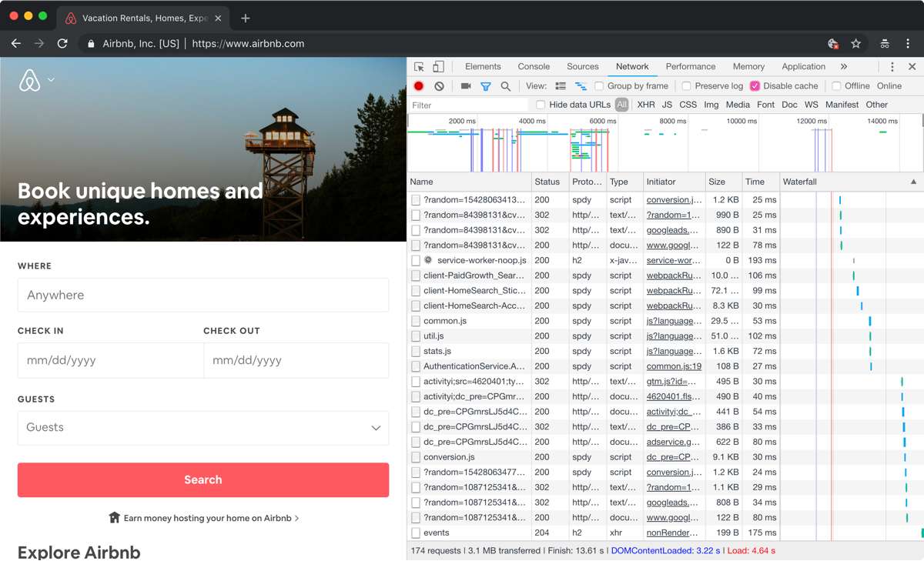Click the inspect element picker icon
Screen dimensions: 924x561
click(419, 67)
